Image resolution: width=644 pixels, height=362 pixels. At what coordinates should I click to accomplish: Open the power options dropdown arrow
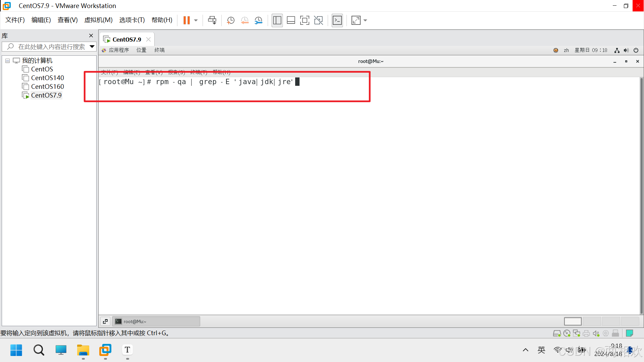click(x=196, y=20)
